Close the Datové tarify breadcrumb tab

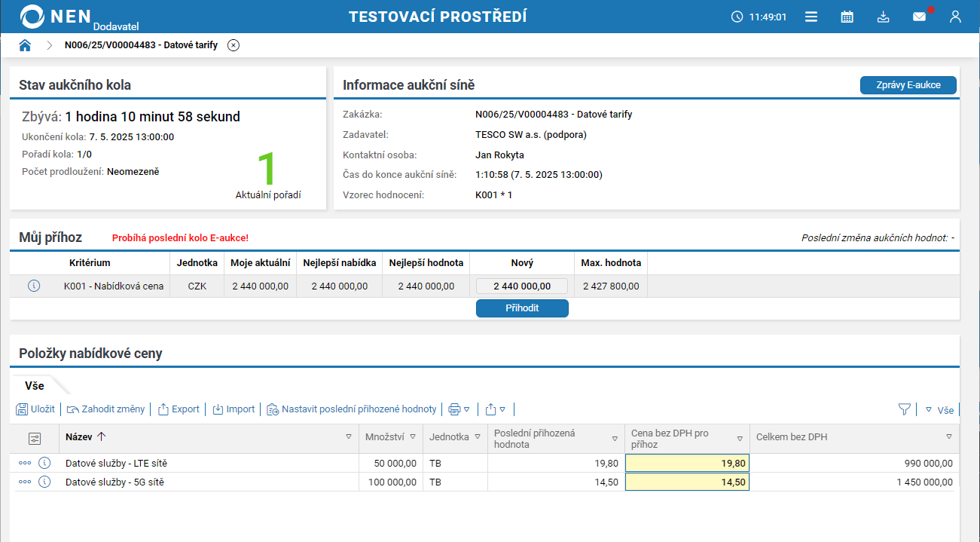click(x=234, y=45)
